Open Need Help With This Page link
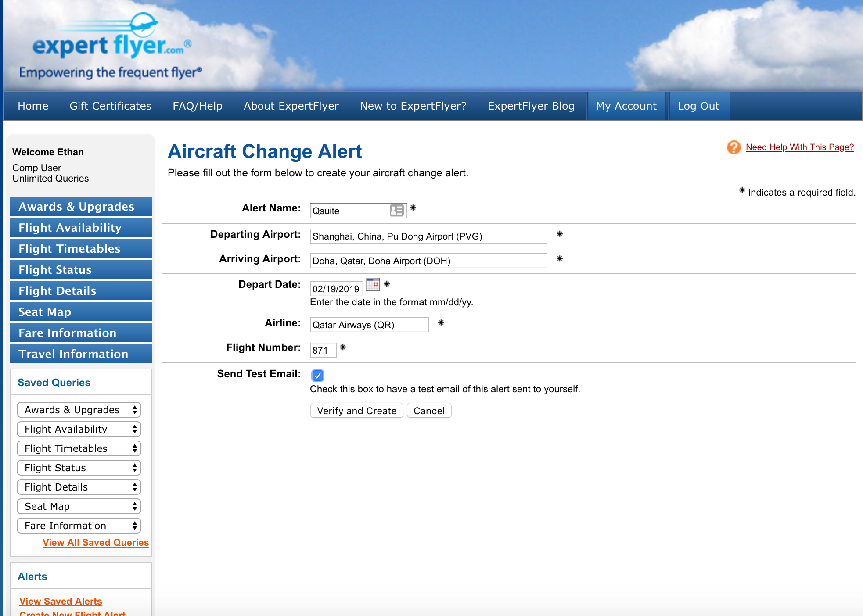Image resolution: width=863 pixels, height=616 pixels. 800,147
